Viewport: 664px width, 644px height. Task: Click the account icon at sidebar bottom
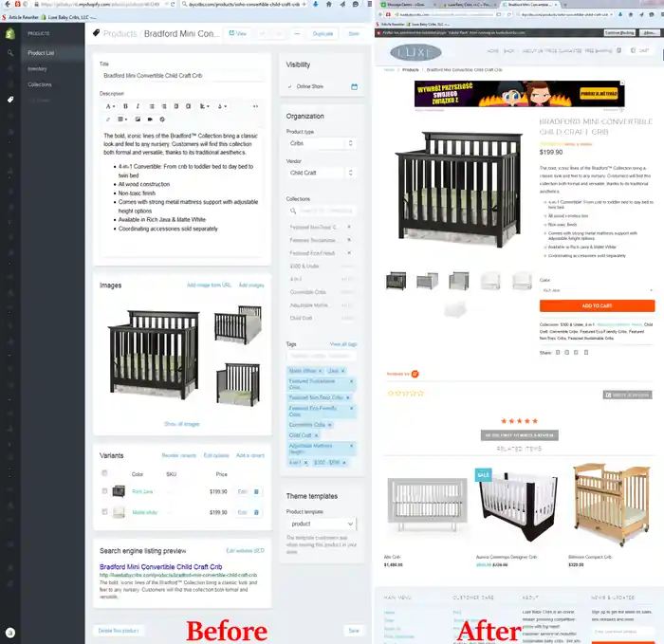tap(10, 633)
